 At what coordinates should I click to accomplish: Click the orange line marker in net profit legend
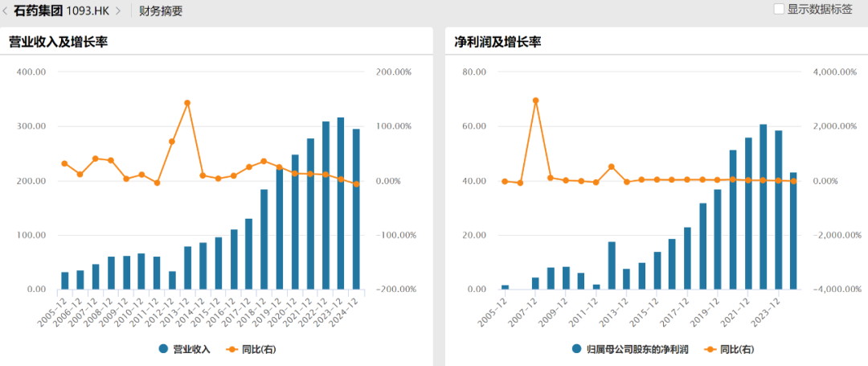pyautogui.click(x=710, y=349)
